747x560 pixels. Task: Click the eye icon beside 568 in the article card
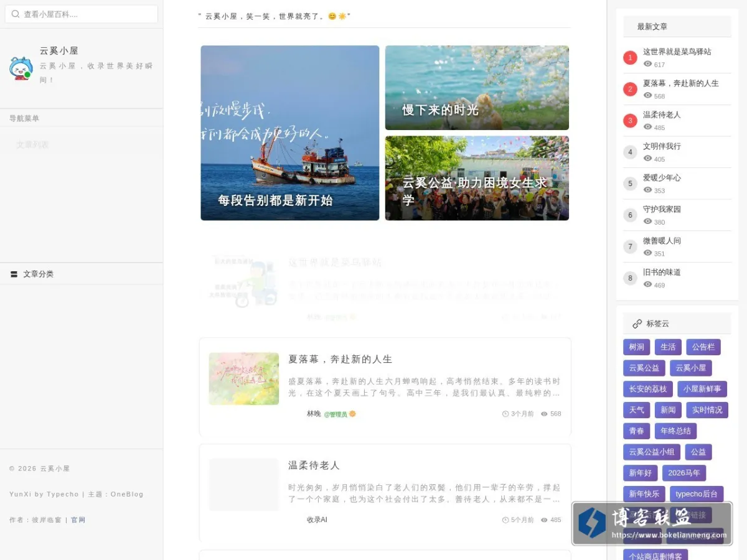click(544, 414)
